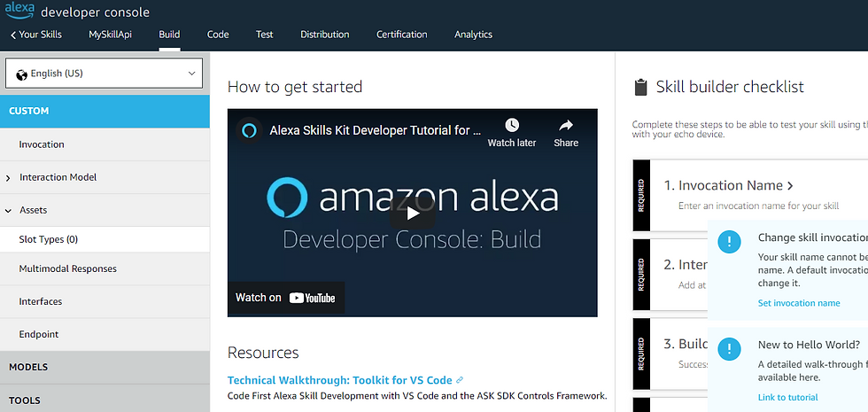Click the Resources heading
Screen dimensions: 868x412
coord(263,354)
